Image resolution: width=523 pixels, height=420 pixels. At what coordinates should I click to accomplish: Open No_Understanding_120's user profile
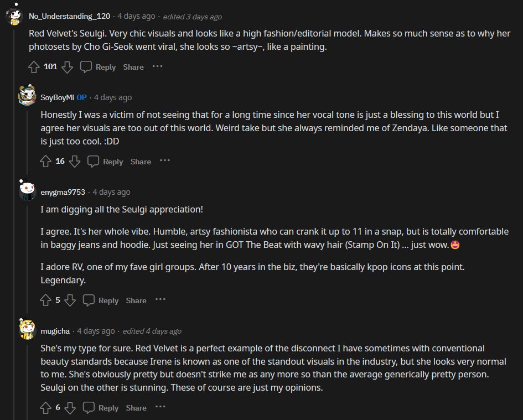pyautogui.click(x=70, y=16)
